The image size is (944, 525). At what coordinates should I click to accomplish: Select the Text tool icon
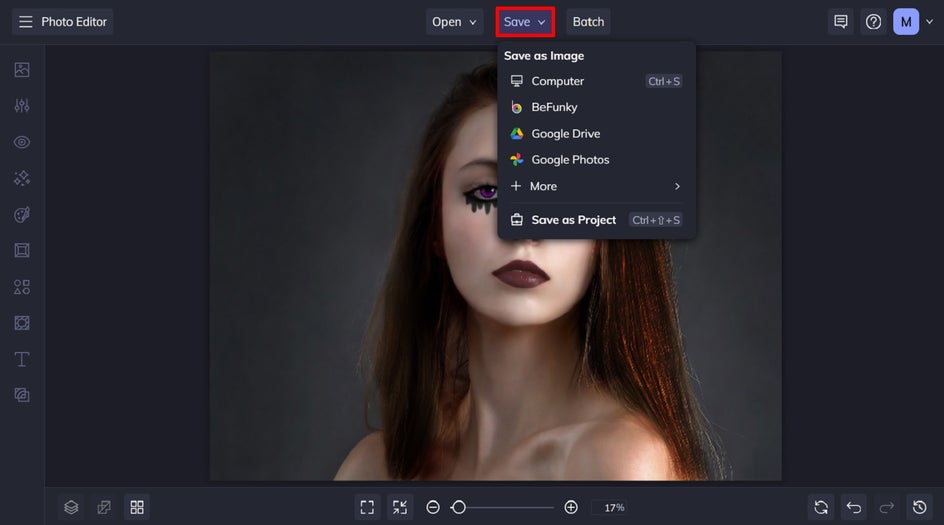pyautogui.click(x=22, y=359)
